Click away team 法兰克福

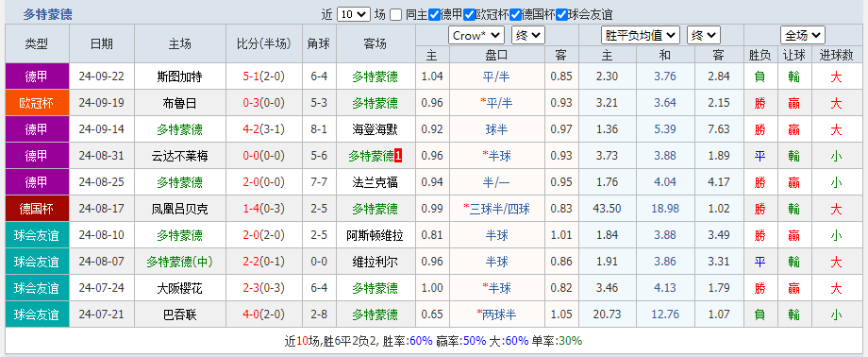pos(375,182)
